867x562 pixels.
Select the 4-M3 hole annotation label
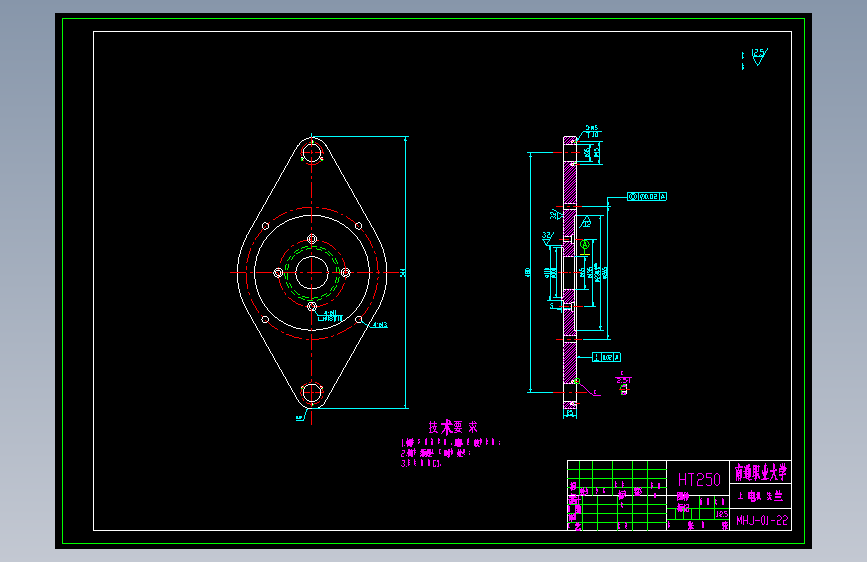(x=379, y=325)
